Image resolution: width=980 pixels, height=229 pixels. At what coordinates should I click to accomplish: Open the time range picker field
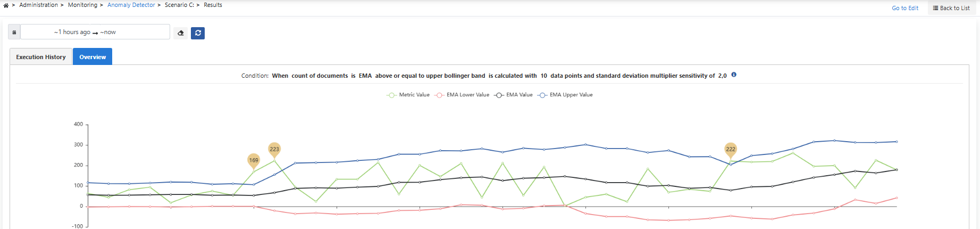pyautogui.click(x=95, y=32)
